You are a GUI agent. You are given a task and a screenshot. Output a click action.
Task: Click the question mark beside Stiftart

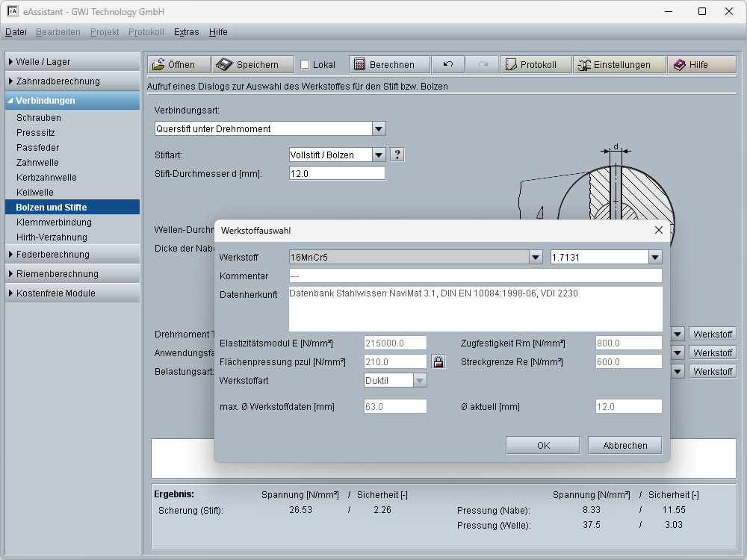click(397, 155)
